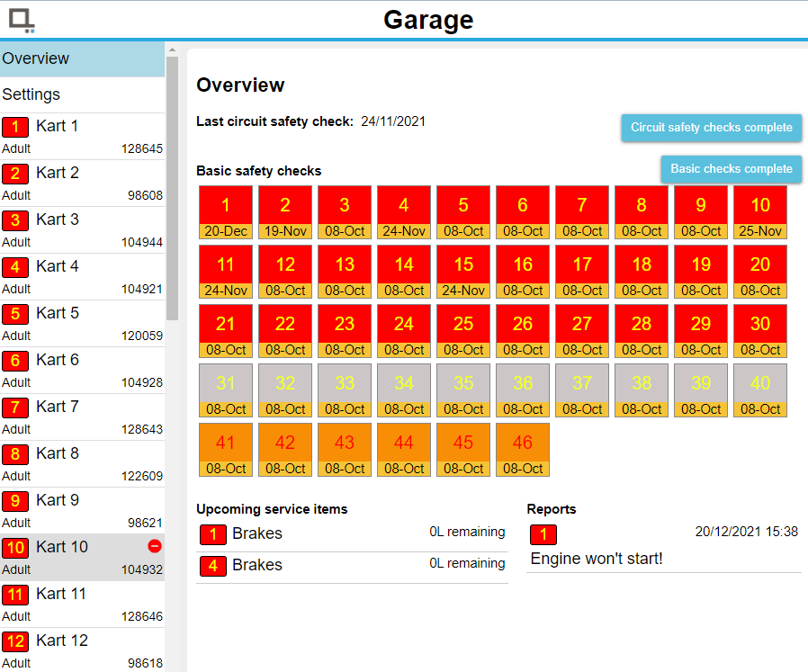Select kart tile 4 dated 24-Nov
Viewport: 808px width, 672px height.
404,212
